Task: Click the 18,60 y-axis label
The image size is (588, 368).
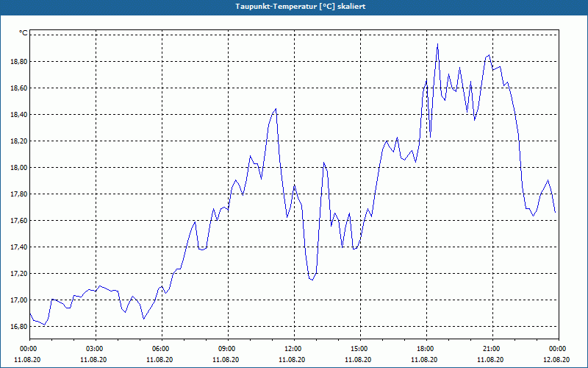Action: 19,88
